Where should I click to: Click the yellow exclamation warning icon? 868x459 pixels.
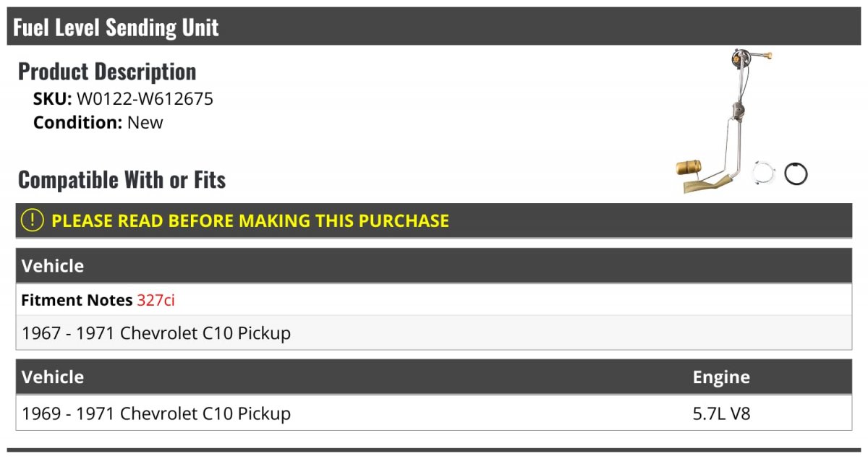(x=33, y=220)
